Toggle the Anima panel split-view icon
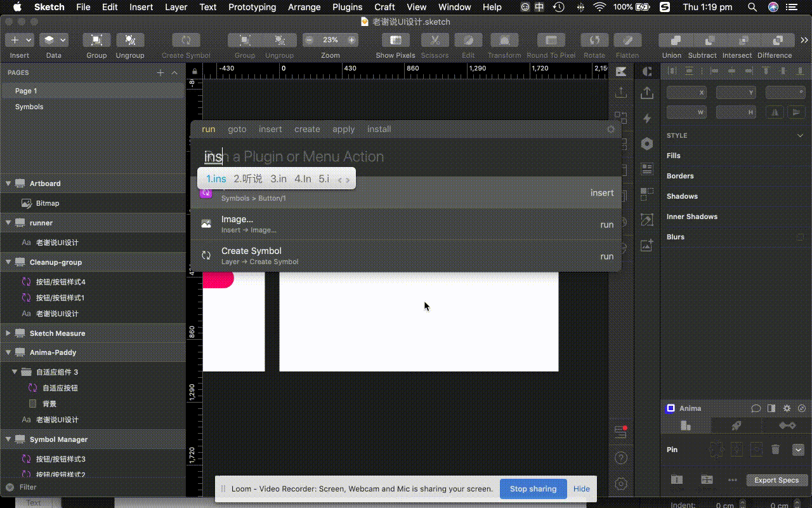This screenshot has width=812, height=508. (771, 408)
